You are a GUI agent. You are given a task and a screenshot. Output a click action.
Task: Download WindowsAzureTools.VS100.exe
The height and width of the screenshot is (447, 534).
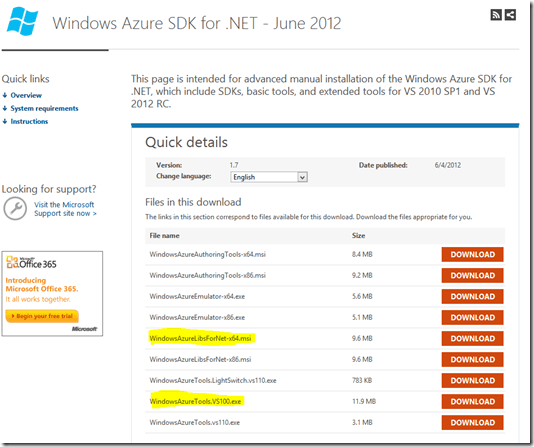tap(472, 401)
